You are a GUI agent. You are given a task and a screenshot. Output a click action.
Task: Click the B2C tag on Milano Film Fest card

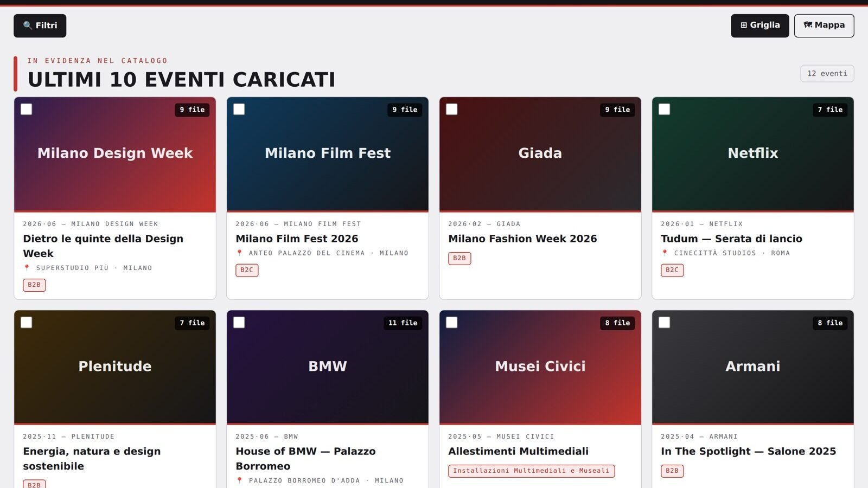pos(247,270)
